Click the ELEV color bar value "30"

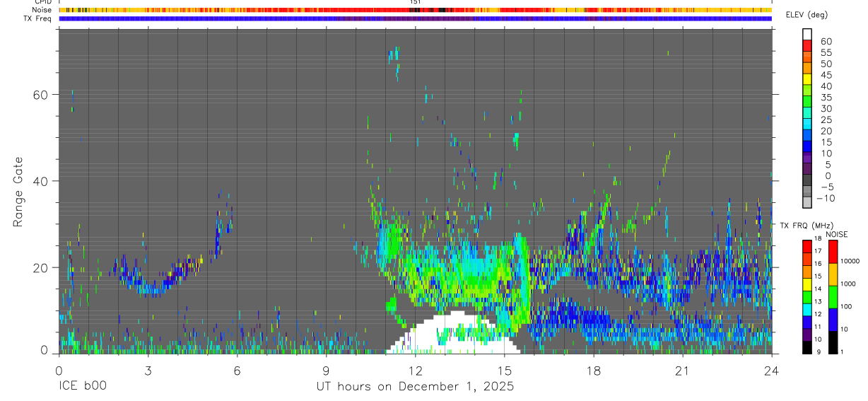(826, 108)
